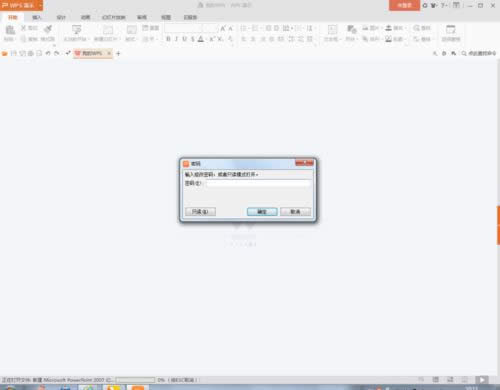Click the new tab plus button
Viewport: 500px width, 390px height.
pyautogui.click(x=118, y=53)
